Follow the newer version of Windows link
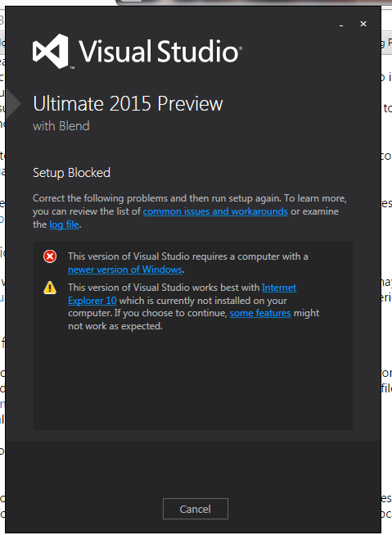392x535 pixels. (x=125, y=270)
